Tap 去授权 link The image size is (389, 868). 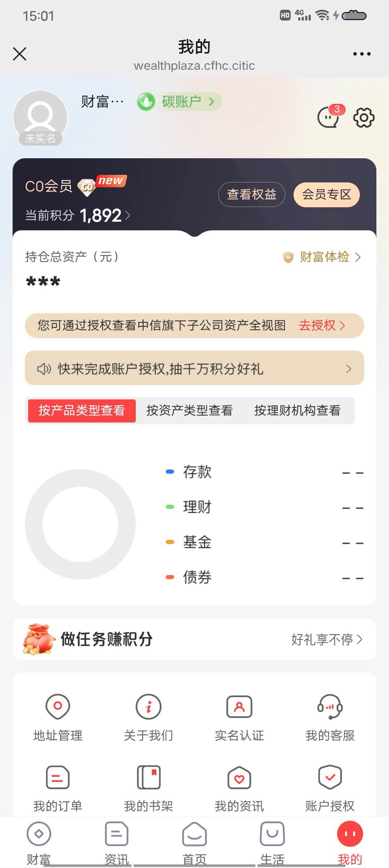pyautogui.click(x=322, y=325)
